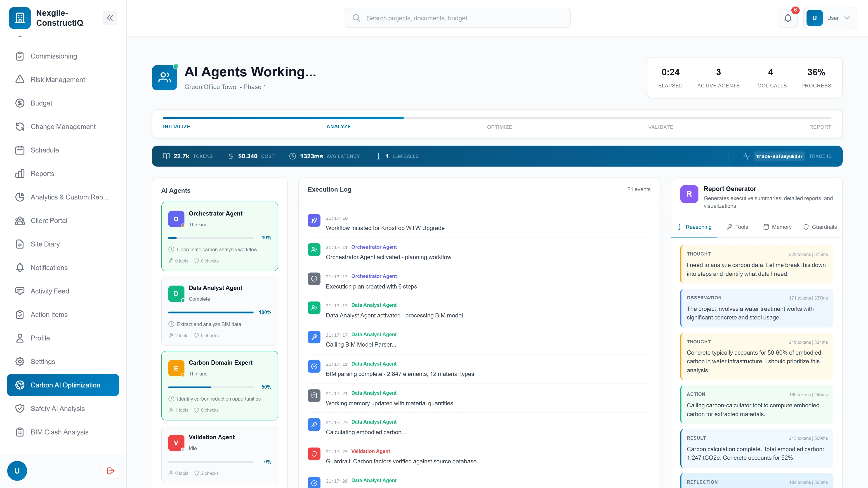Open Notifications bell icon in top bar
Screen dimensions: 868x488
point(788,18)
